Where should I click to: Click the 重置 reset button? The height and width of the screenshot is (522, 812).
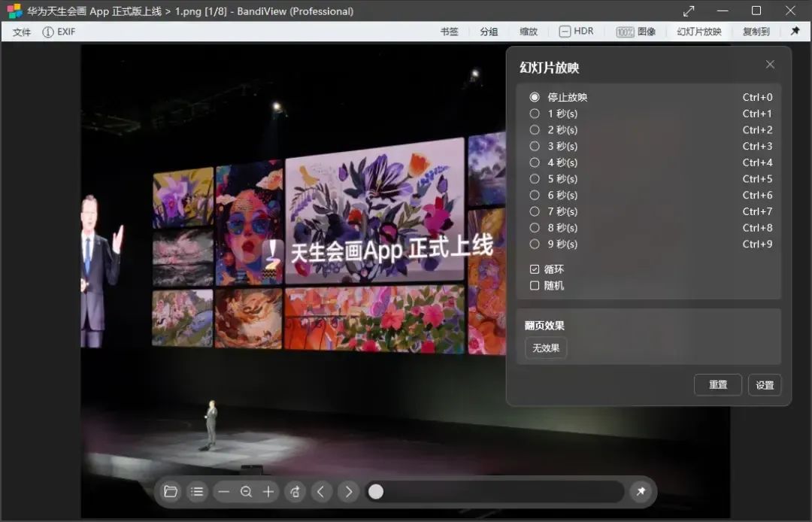[718, 385]
